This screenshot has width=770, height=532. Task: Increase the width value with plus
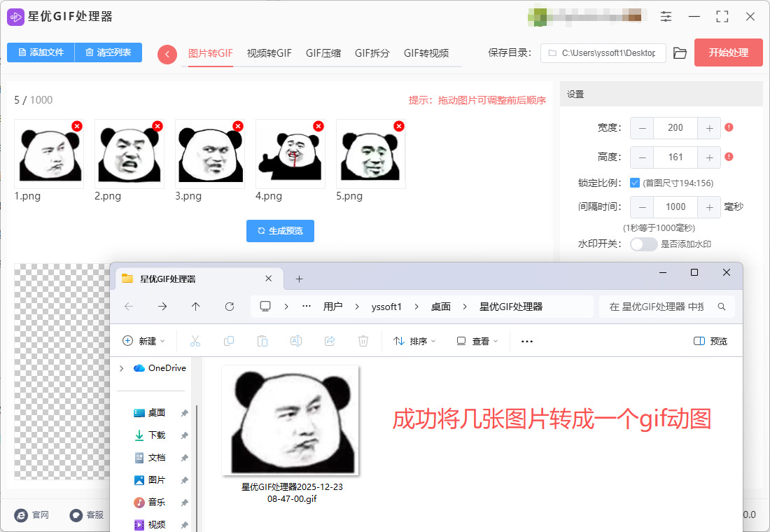pyautogui.click(x=709, y=128)
